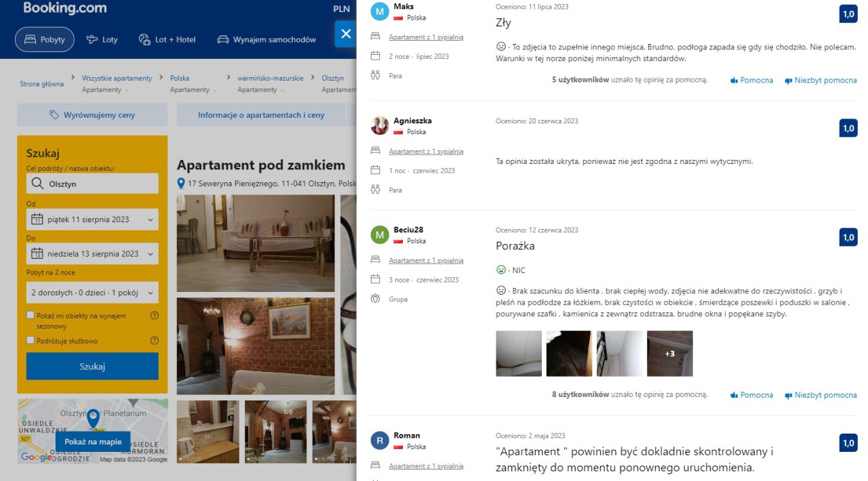
Task: Click the magnifier icon in the Olsztyn destination field
Action: 37,184
